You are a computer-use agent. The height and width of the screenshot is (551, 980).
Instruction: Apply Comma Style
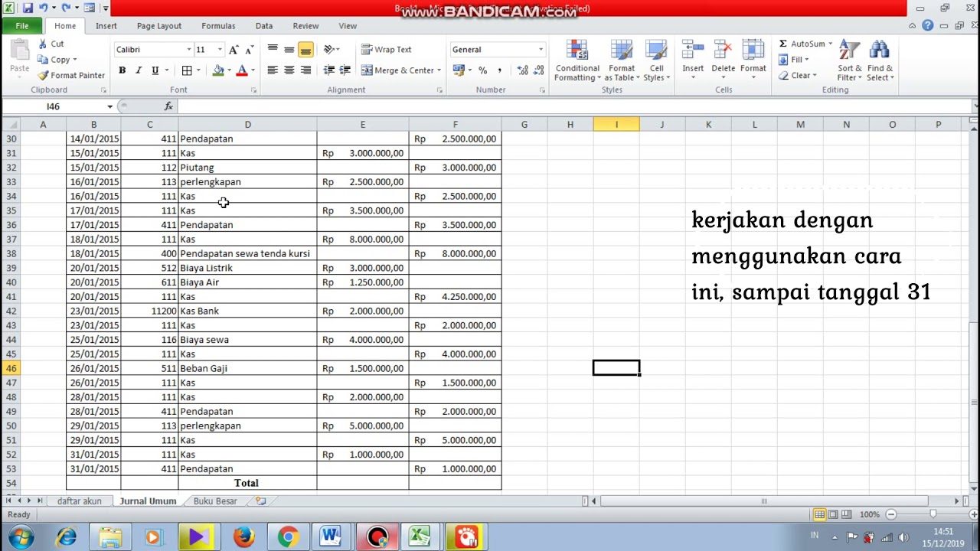coord(500,70)
